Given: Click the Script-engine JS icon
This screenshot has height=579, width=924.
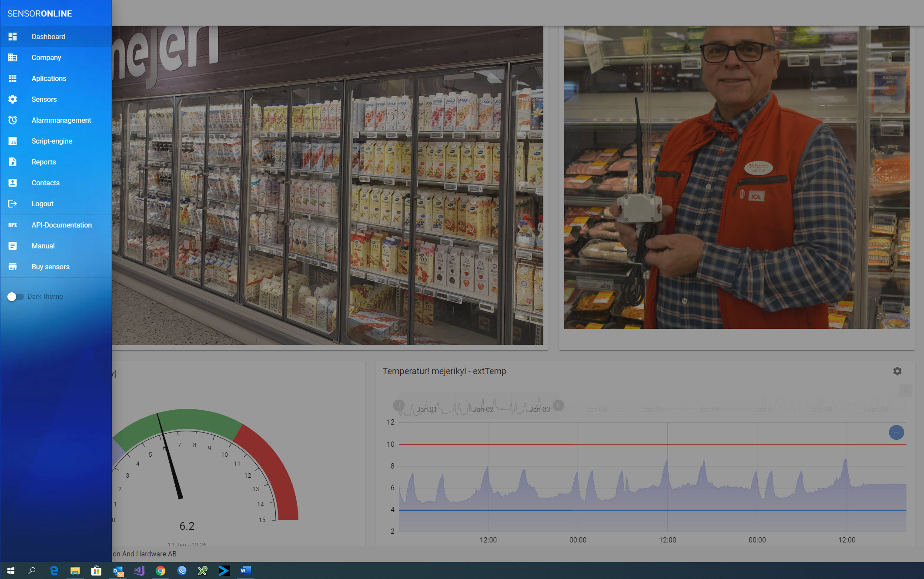Looking at the screenshot, I should point(13,141).
